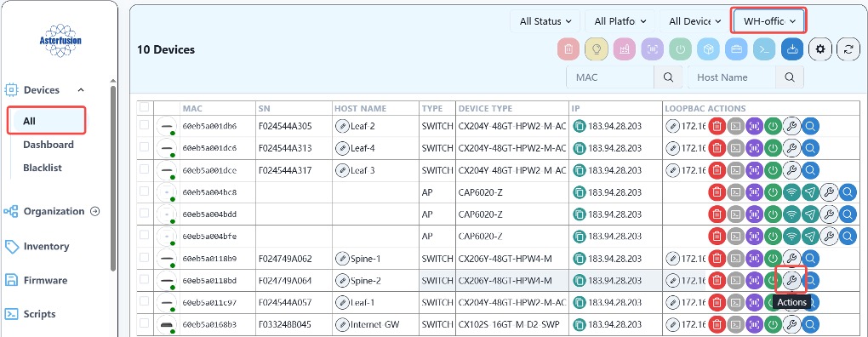
Task: Click MAC address 60eb5a0168b3
Action: (209, 324)
